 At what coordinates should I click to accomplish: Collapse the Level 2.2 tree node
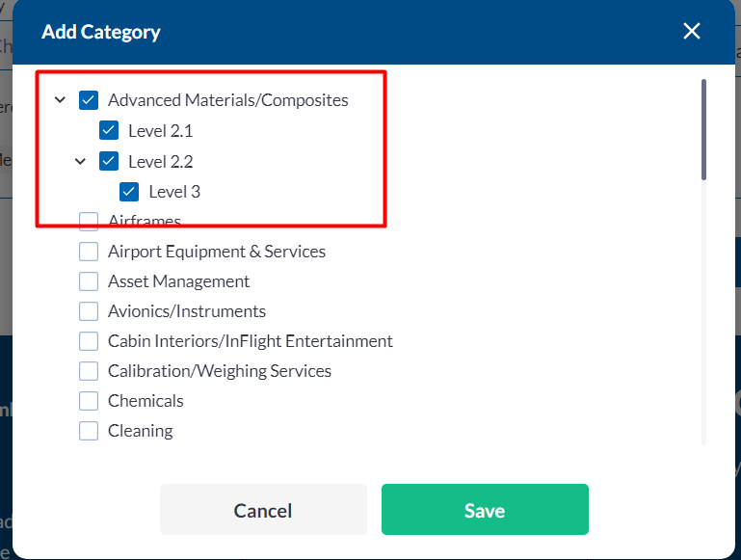click(x=81, y=161)
